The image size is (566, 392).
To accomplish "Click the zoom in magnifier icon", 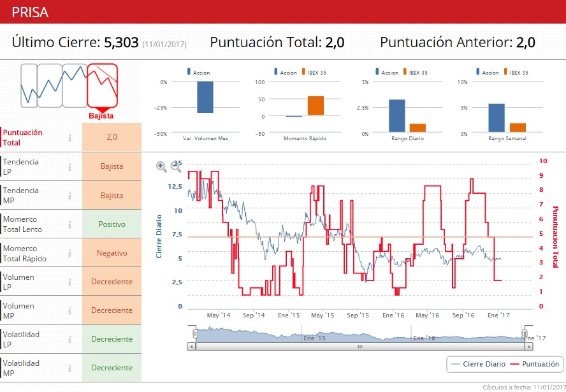I will (x=161, y=166).
